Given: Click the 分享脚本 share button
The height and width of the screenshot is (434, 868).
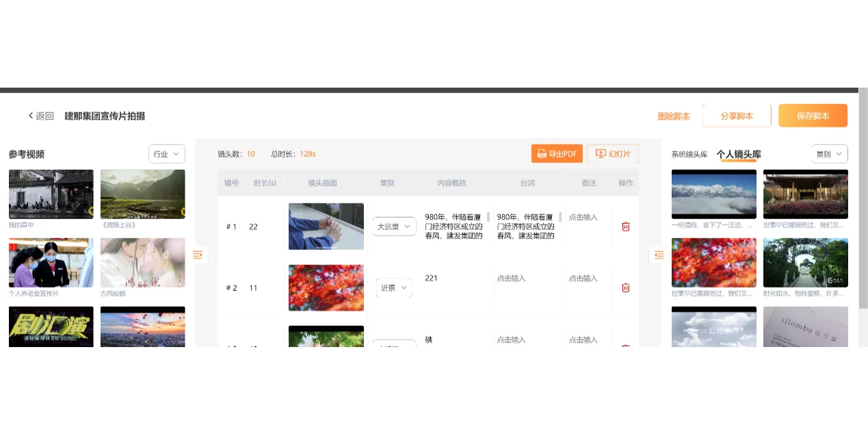Looking at the screenshot, I should pyautogui.click(x=737, y=116).
